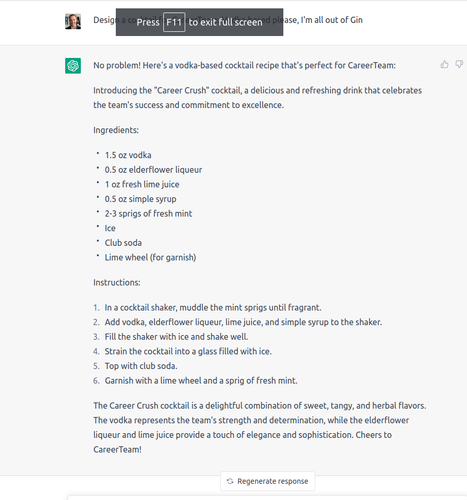Click step 1 about muddling mint sprigs
467x500 pixels.
tap(213, 307)
